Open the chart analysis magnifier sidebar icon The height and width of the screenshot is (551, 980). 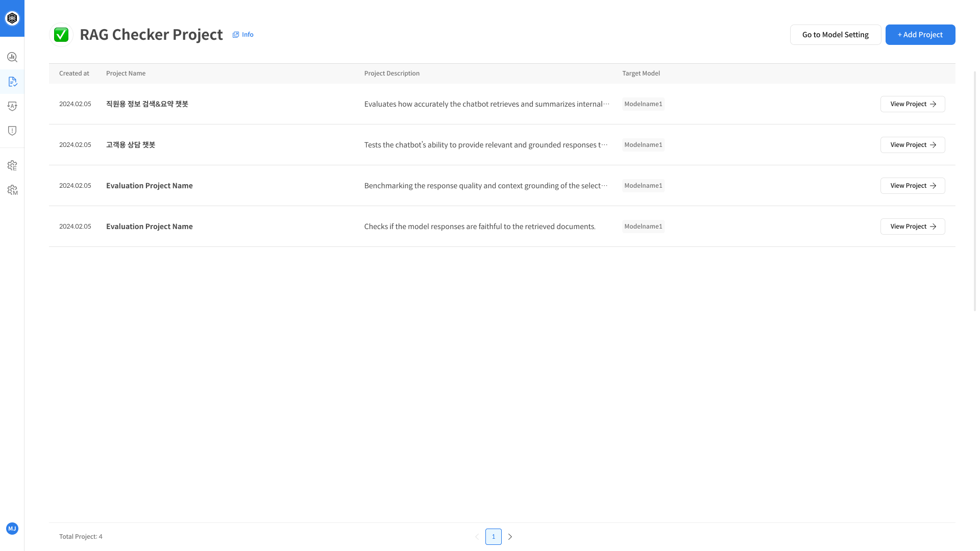click(x=12, y=57)
